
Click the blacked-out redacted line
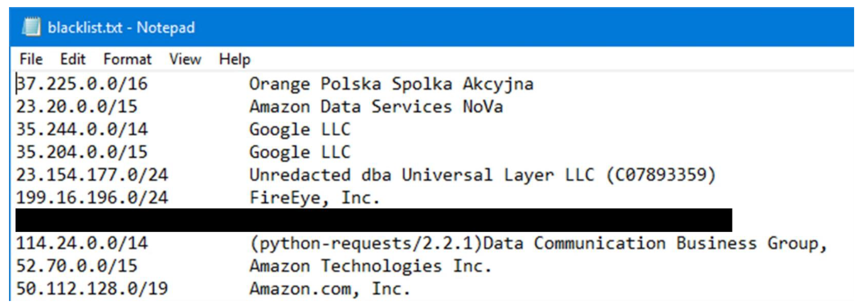pos(374,220)
